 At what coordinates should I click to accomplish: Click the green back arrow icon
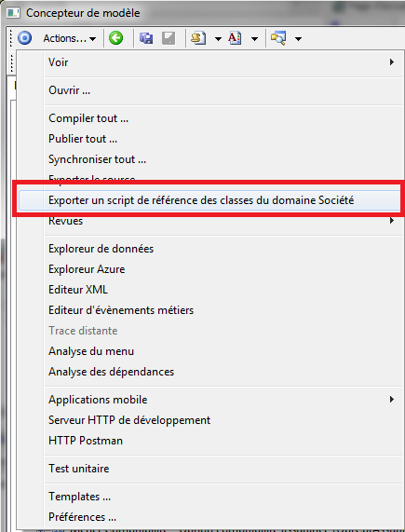click(115, 38)
